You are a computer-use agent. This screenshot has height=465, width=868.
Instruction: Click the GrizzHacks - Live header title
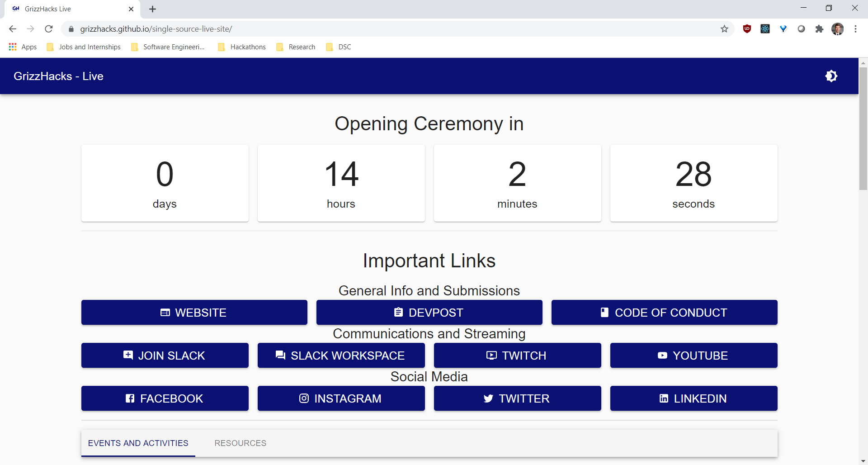pos(58,76)
